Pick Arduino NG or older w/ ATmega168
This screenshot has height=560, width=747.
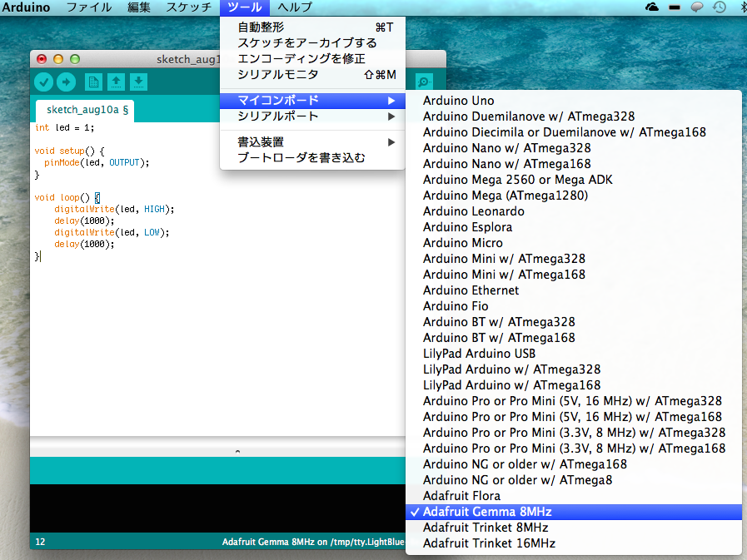click(574, 463)
